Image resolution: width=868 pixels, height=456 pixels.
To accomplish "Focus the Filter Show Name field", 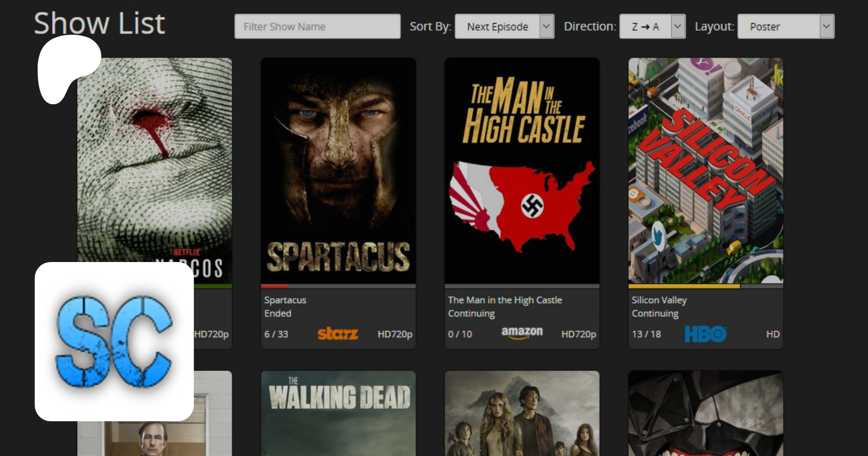I will 317,27.
